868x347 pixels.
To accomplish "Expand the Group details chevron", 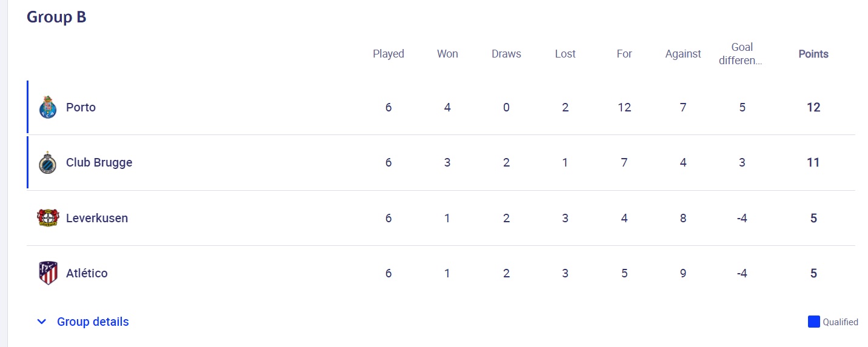I will (x=41, y=322).
